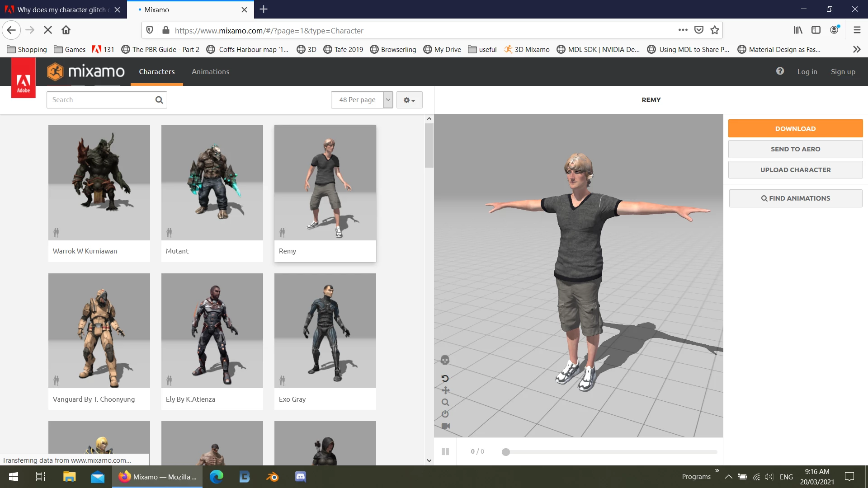This screenshot has width=868, height=488.
Task: Select the Mutant character thumbnail
Action: pyautogui.click(x=212, y=183)
